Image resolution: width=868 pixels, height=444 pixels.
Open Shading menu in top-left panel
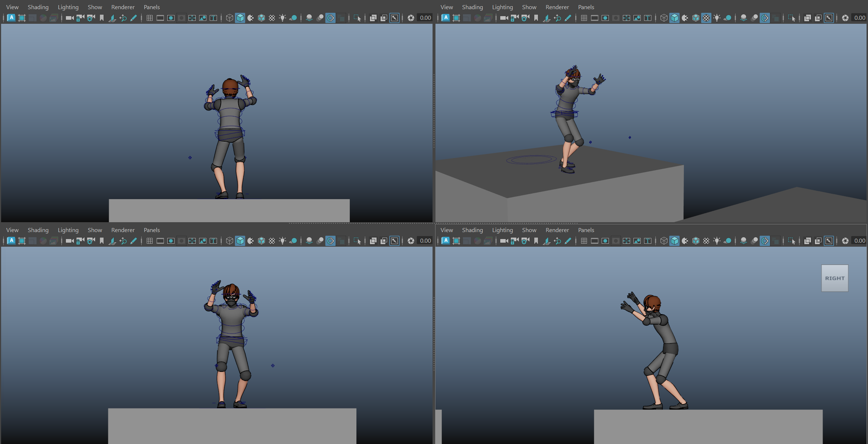point(38,7)
